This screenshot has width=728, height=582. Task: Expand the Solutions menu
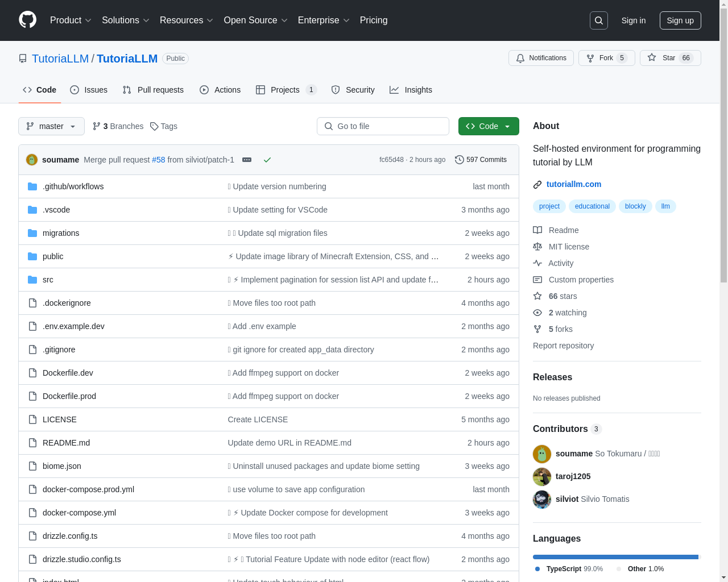pyautogui.click(x=126, y=20)
